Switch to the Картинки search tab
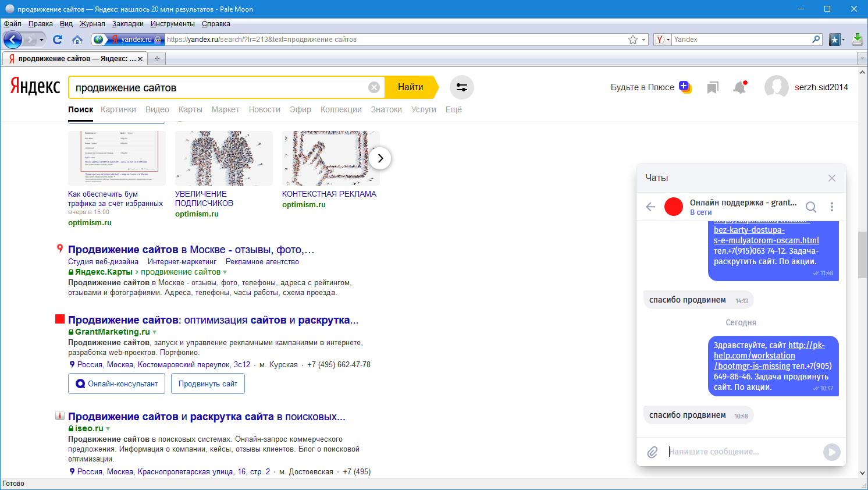The height and width of the screenshot is (490, 868). [x=118, y=109]
